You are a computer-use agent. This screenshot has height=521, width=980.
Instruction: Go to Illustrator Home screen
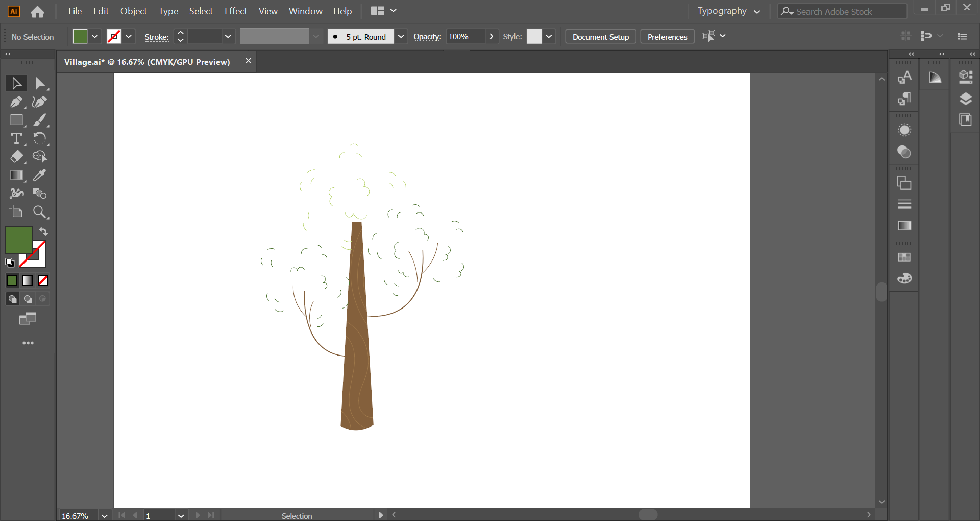point(37,11)
